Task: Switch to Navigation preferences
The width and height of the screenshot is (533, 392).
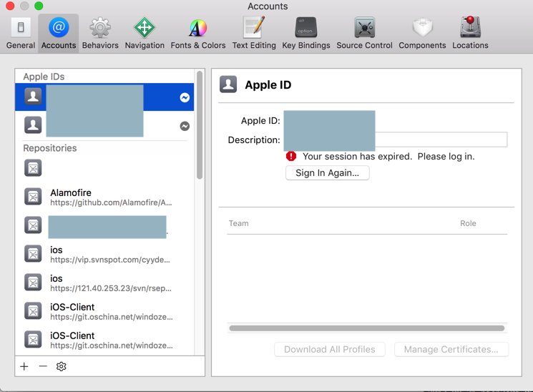Action: coord(145,34)
